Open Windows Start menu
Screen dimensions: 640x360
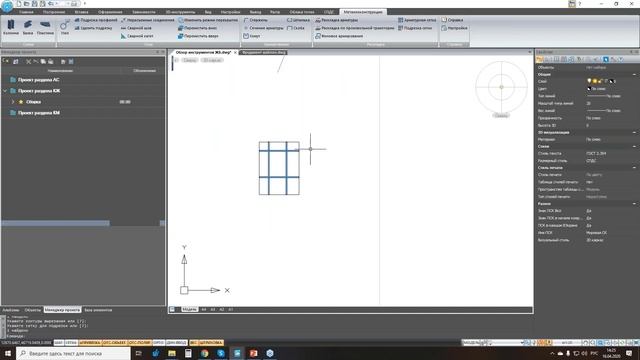(x=8, y=353)
